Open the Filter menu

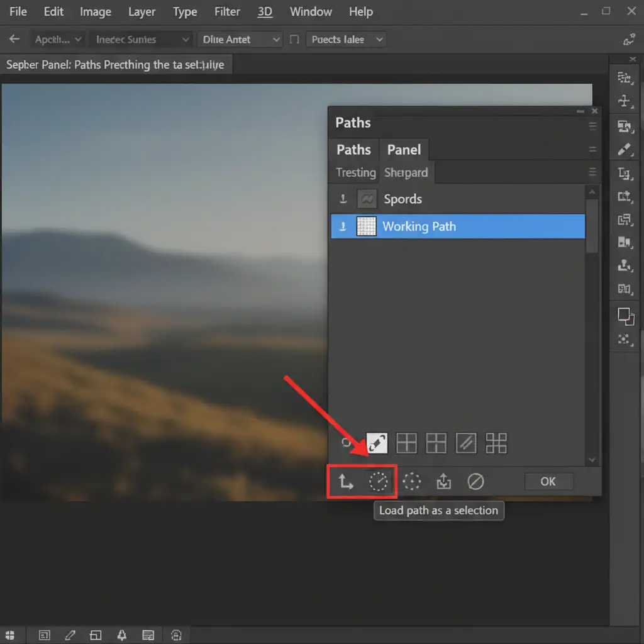pyautogui.click(x=227, y=12)
